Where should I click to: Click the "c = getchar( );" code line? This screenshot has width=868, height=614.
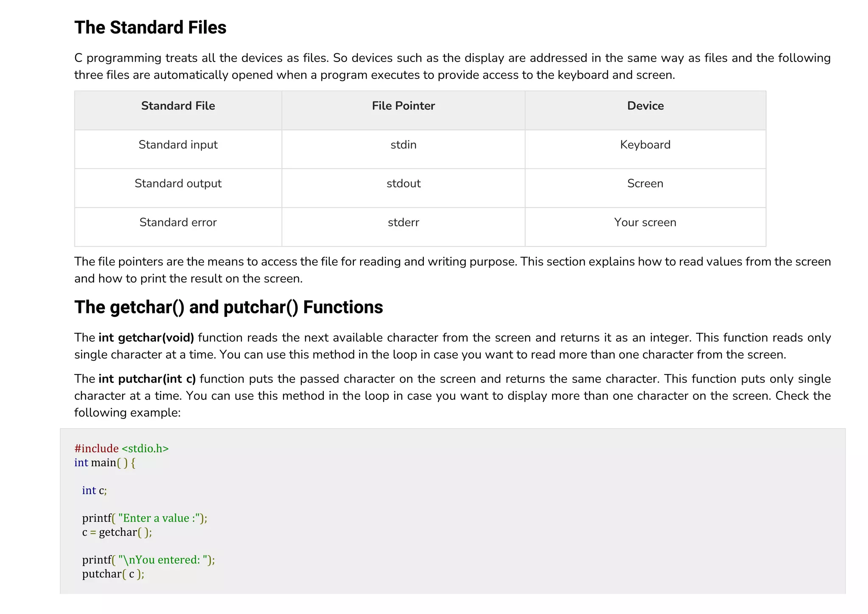click(117, 532)
